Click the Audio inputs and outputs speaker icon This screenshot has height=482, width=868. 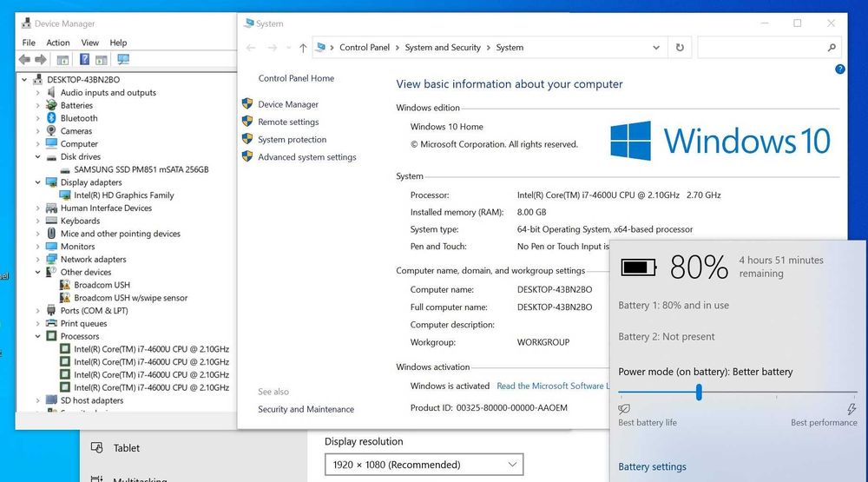tap(51, 93)
